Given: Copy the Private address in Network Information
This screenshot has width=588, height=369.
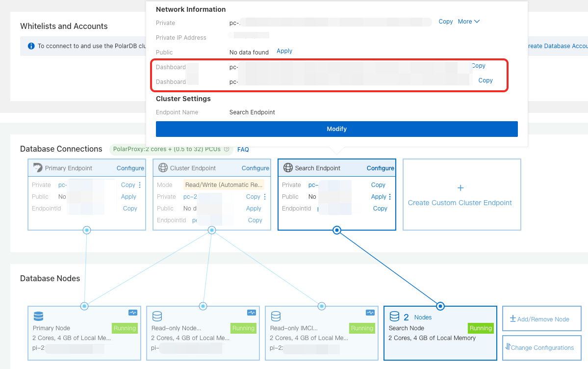Looking at the screenshot, I should tap(445, 22).
